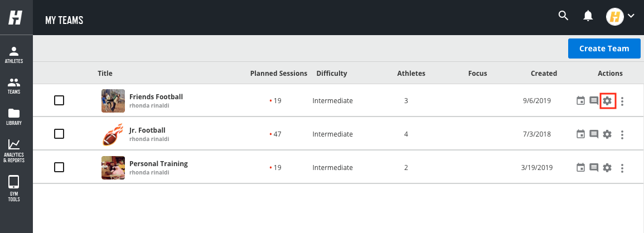Click the Hudl logo icon
The width and height of the screenshot is (644, 233).
[x=15, y=17]
